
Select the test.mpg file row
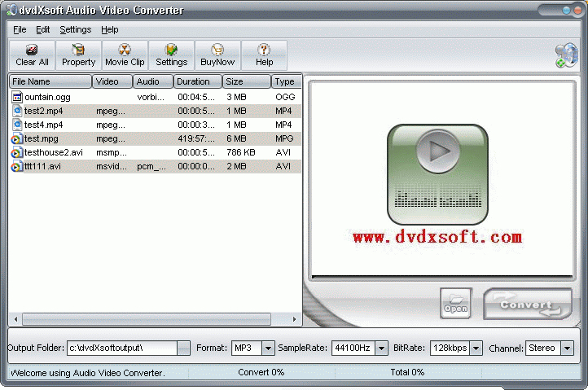point(156,138)
